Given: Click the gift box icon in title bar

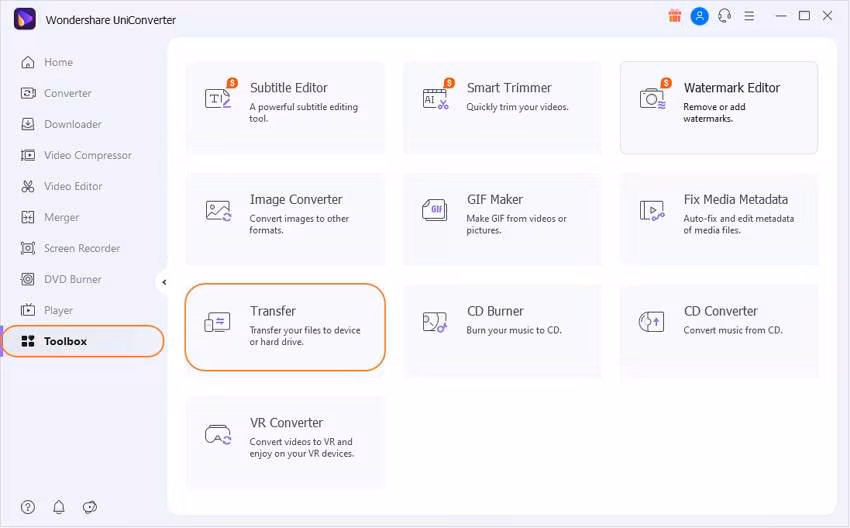Looking at the screenshot, I should [674, 16].
